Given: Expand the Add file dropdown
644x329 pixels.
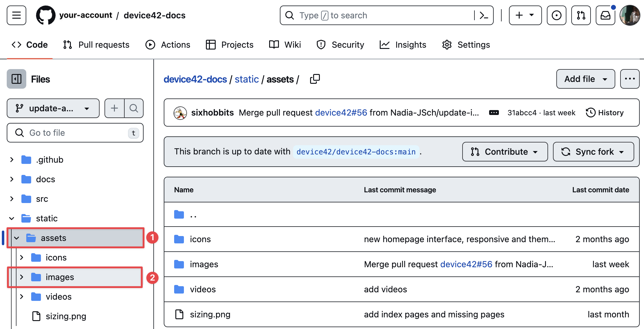Looking at the screenshot, I should (x=585, y=79).
